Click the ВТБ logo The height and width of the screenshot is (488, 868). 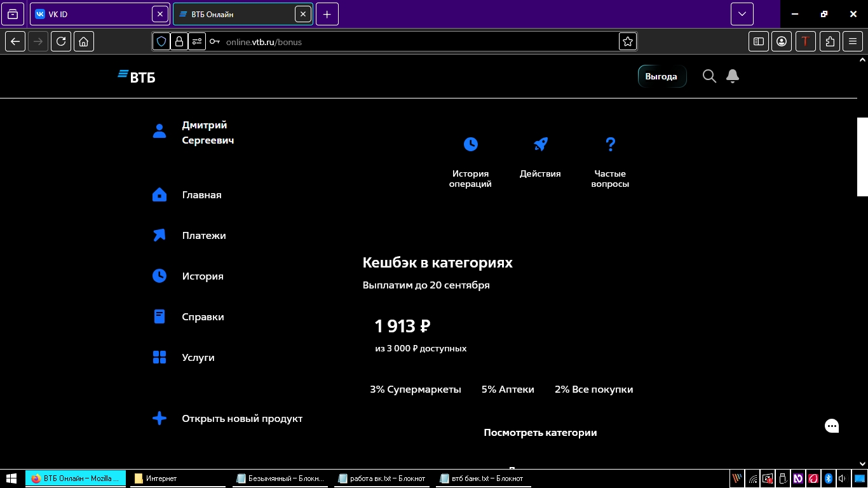(x=135, y=76)
